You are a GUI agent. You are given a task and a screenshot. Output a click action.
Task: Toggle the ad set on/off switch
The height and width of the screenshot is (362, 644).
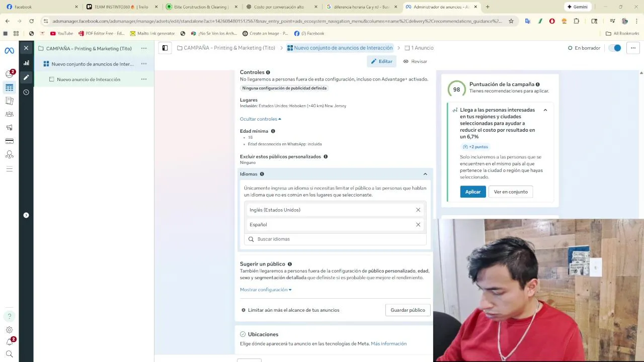point(614,48)
